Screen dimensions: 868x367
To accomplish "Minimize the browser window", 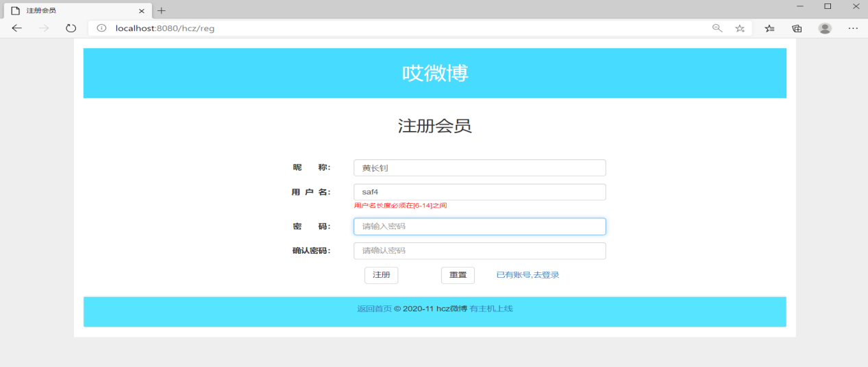I will [x=800, y=6].
